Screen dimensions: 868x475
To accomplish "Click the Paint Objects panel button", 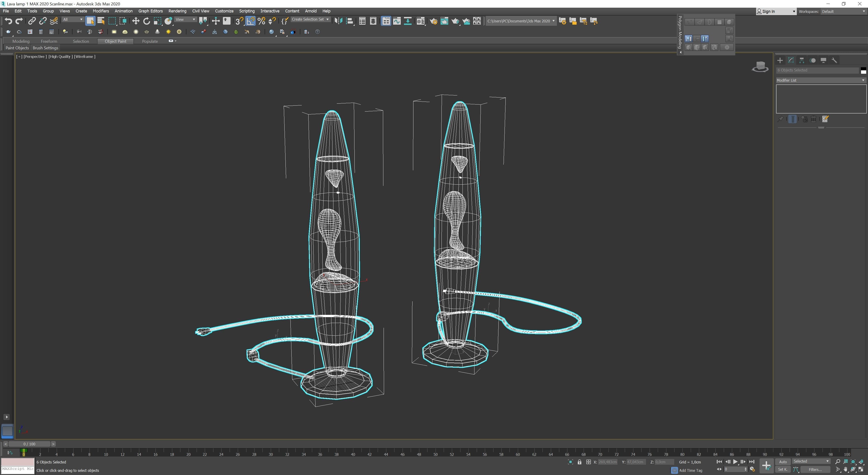I will click(17, 48).
